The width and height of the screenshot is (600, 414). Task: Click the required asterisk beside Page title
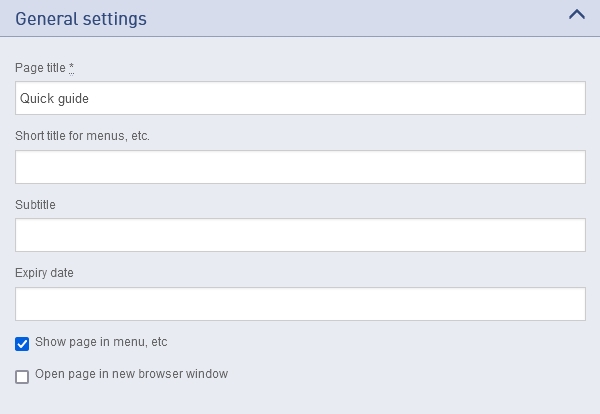point(72,67)
